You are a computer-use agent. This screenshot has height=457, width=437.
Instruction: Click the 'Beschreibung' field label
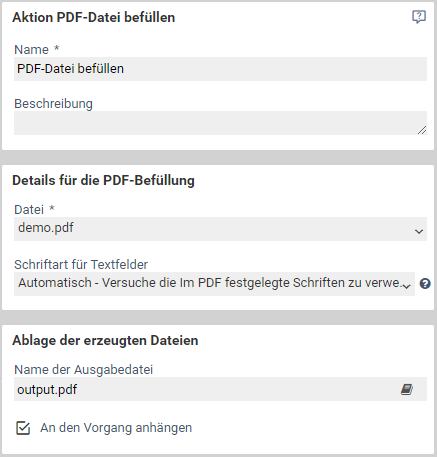[x=53, y=104]
